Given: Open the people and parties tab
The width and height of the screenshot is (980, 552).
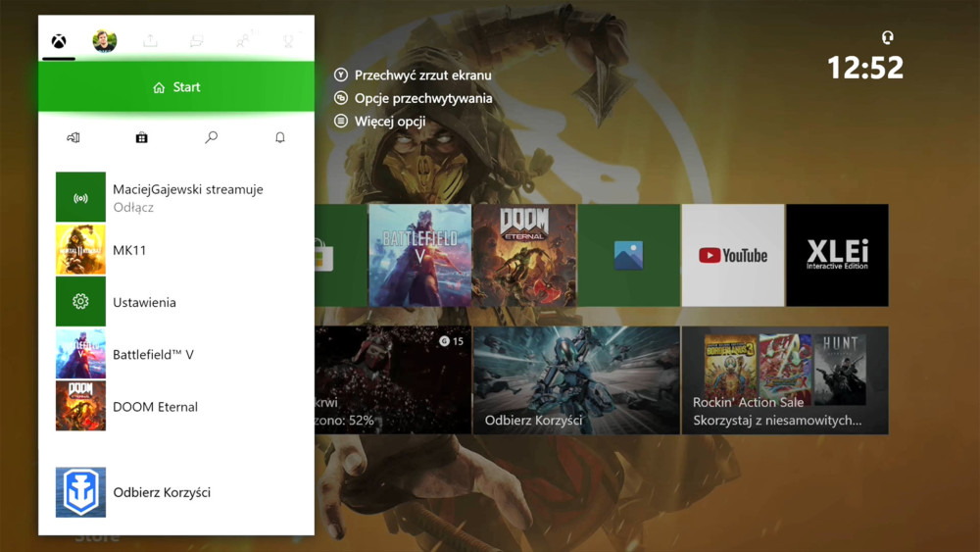Looking at the screenshot, I should 242,41.
